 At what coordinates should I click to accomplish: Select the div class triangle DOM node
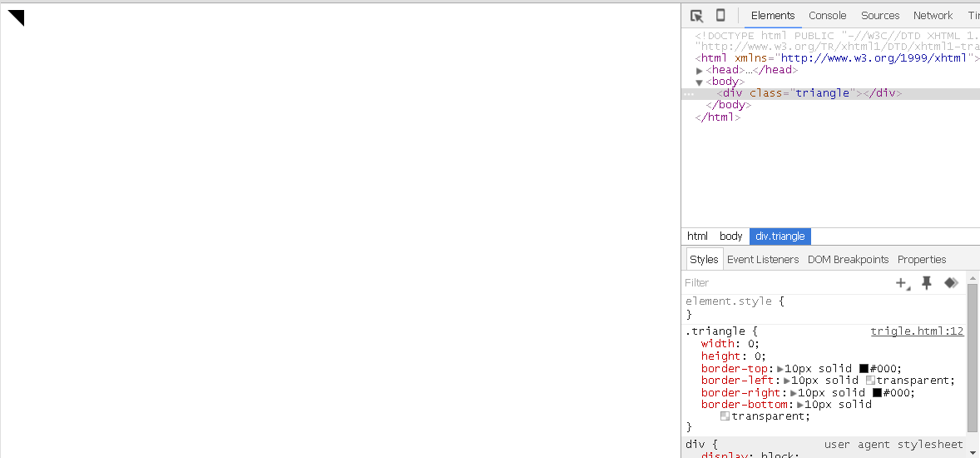click(830, 94)
